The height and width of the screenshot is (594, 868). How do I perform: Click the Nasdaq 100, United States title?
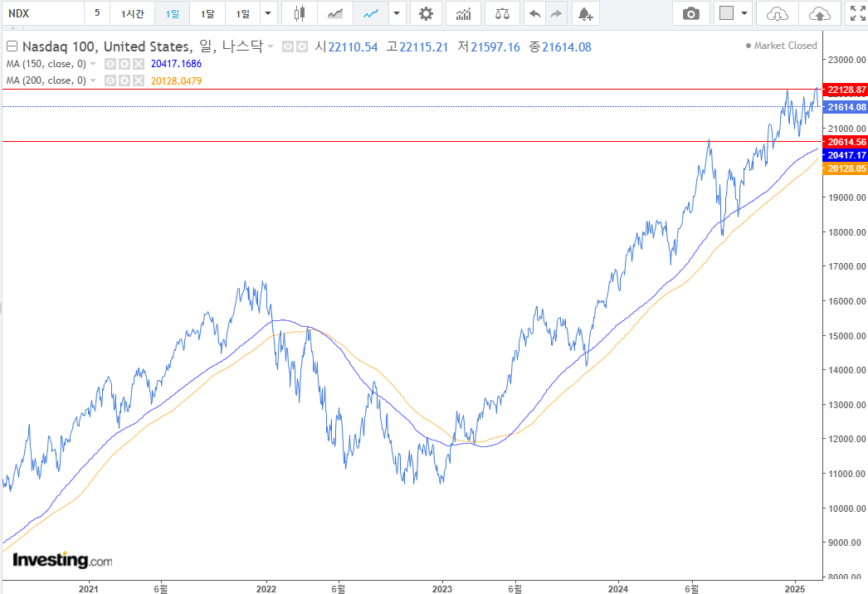coord(107,46)
